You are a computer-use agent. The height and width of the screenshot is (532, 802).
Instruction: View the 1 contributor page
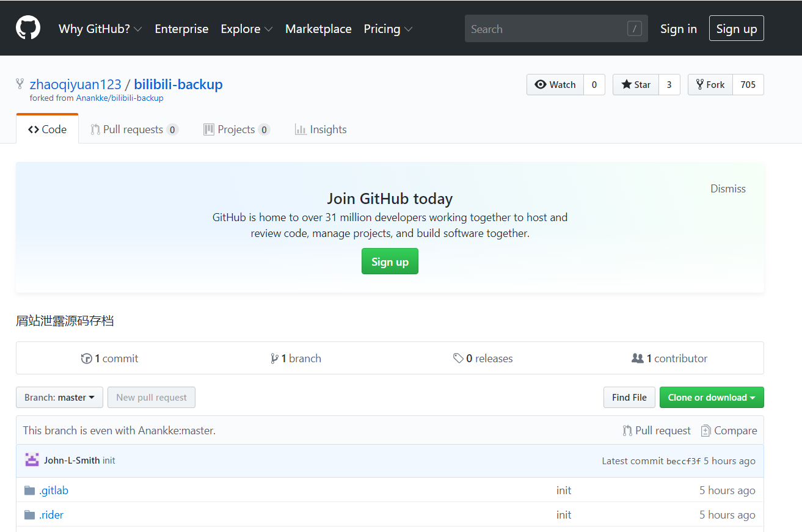(x=670, y=359)
